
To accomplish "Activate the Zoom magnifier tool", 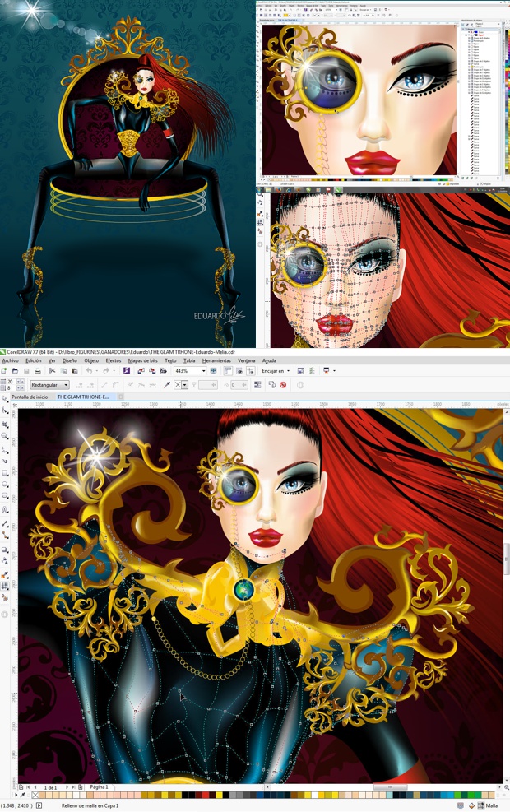I will click(x=5, y=436).
